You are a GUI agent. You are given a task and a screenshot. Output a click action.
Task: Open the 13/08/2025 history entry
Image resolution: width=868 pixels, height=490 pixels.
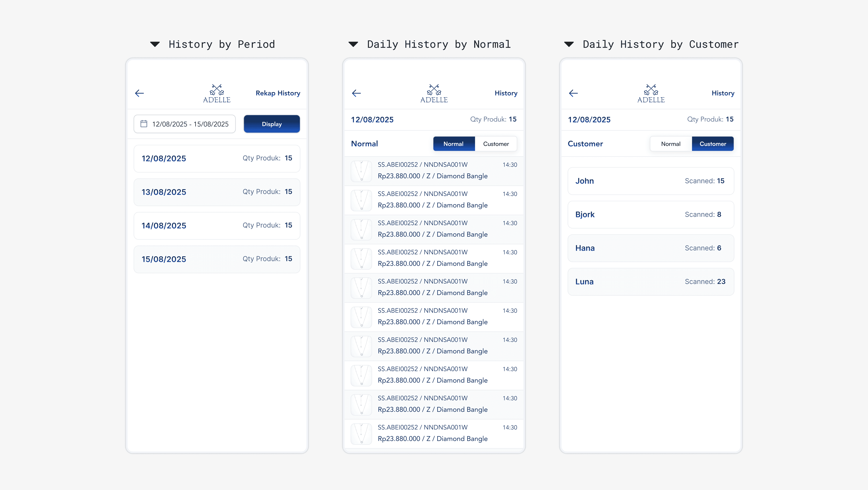[217, 192]
